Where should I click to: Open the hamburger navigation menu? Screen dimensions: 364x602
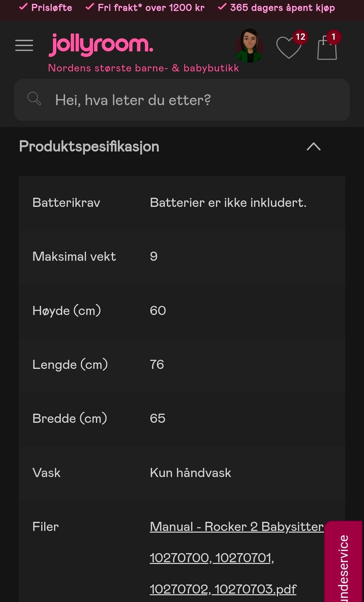pos(24,45)
